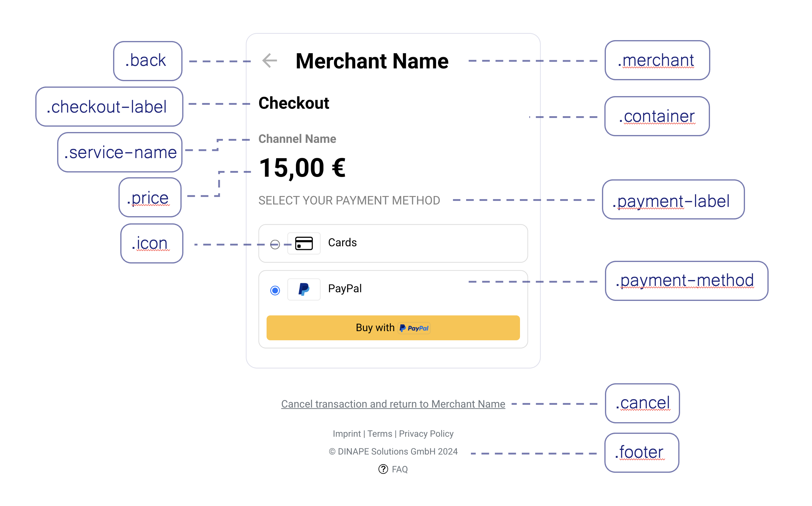812x506 pixels.
Task: Click the .footer annotation label
Action: click(641, 452)
